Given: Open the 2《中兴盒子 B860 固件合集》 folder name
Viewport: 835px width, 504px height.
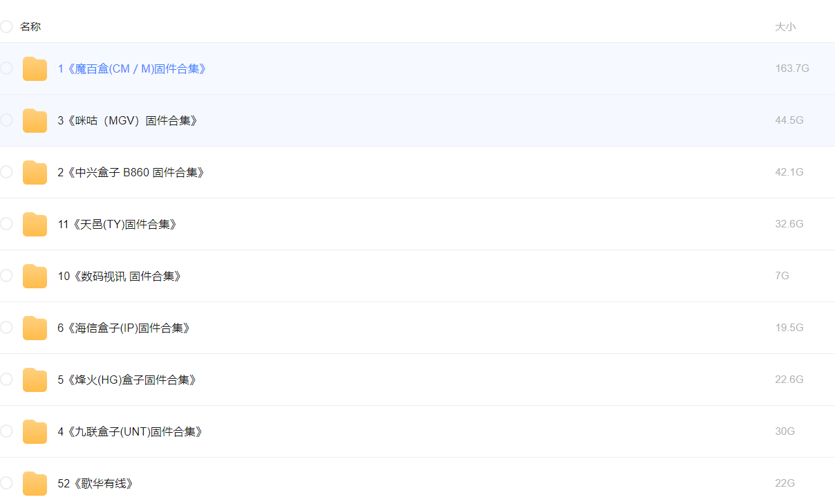Looking at the screenshot, I should click(131, 172).
